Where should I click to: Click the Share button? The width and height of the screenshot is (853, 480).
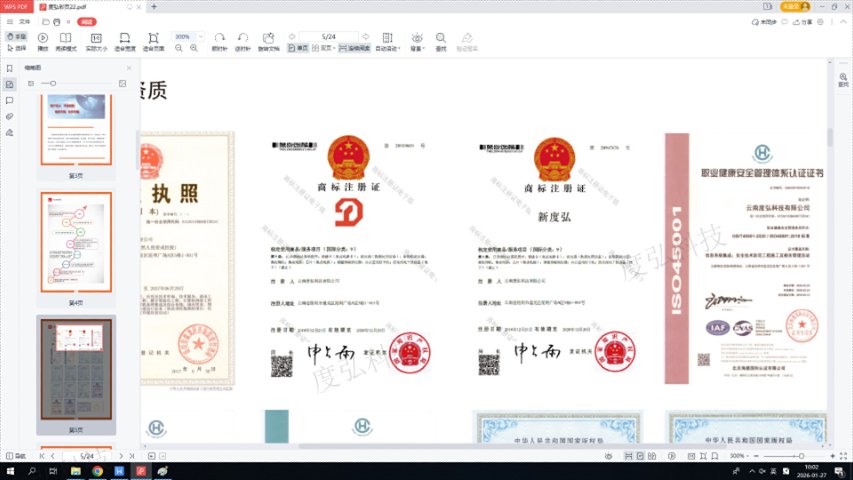pos(802,22)
